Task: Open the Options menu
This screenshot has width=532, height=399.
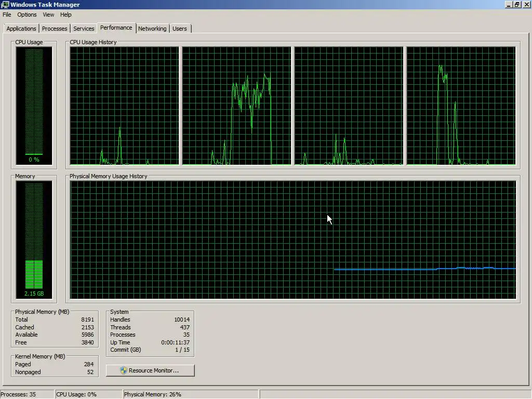Action: tap(27, 15)
